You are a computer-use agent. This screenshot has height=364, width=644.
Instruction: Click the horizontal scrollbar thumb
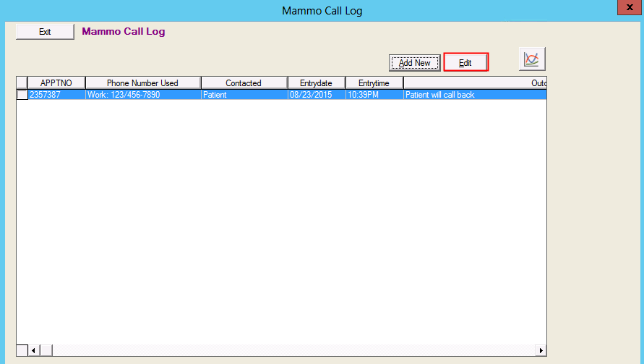click(x=46, y=350)
